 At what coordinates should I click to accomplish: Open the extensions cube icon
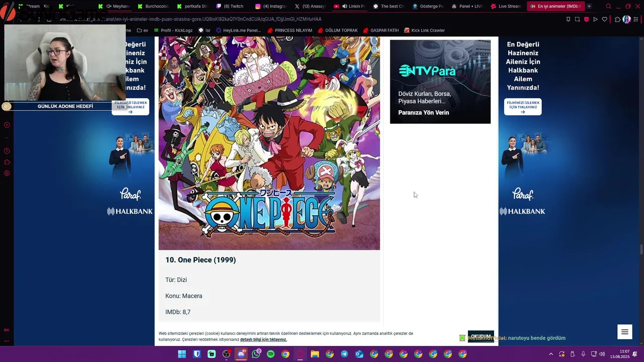click(617, 19)
